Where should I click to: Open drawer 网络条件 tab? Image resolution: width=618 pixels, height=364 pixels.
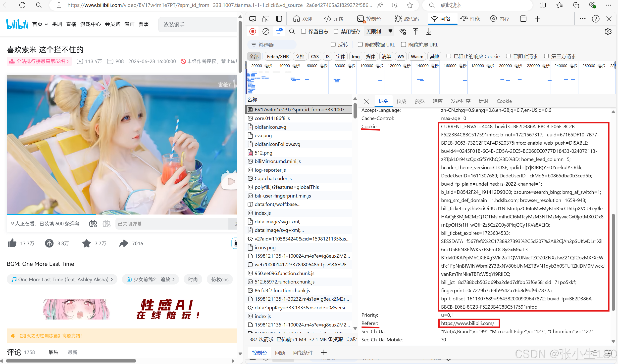303,353
